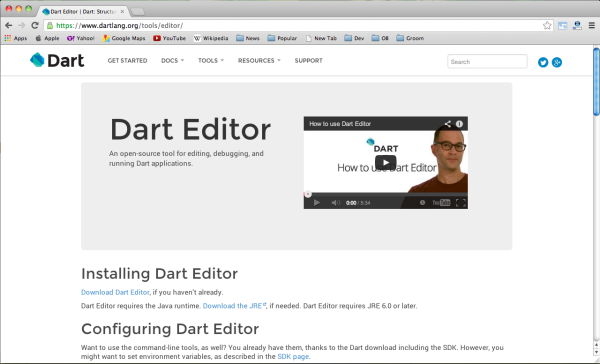Expand the OB bookmarks folder
Screen dimensions: 600x364
tap(380, 38)
